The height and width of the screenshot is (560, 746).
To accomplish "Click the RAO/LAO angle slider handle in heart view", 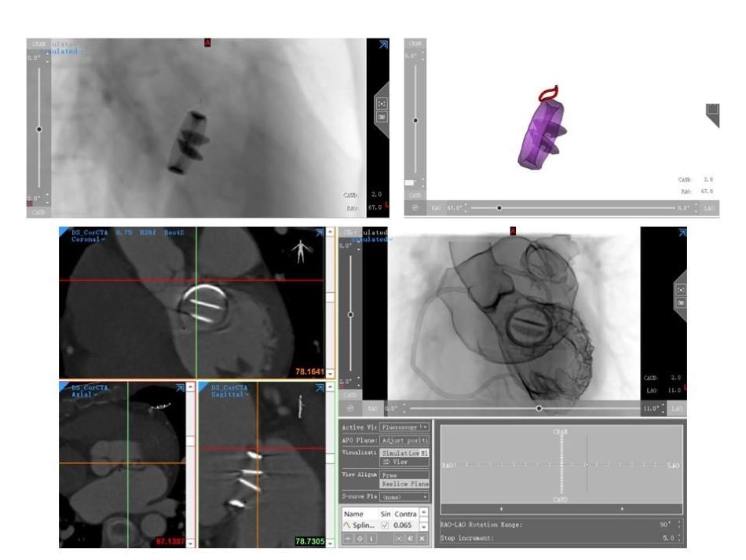I will tap(539, 408).
